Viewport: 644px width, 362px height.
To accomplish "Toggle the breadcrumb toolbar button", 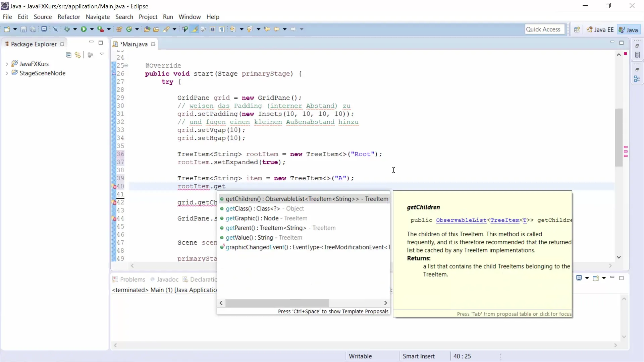I will tap(185, 29).
